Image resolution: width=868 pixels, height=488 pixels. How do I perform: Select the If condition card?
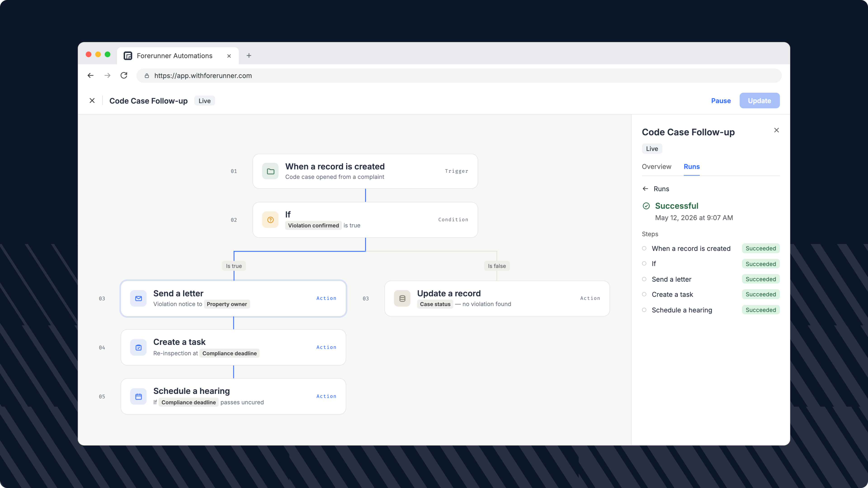tap(365, 220)
